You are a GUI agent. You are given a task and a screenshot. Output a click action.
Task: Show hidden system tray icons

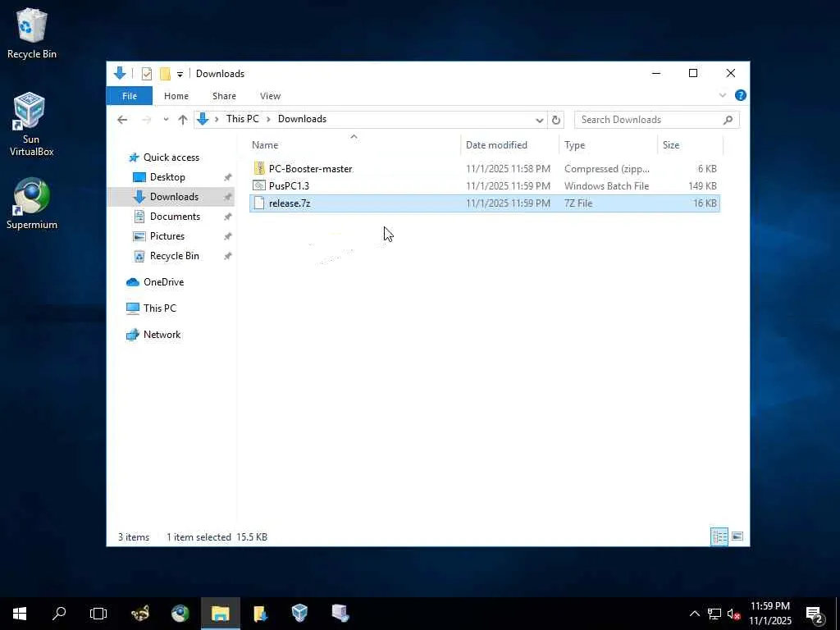694,614
